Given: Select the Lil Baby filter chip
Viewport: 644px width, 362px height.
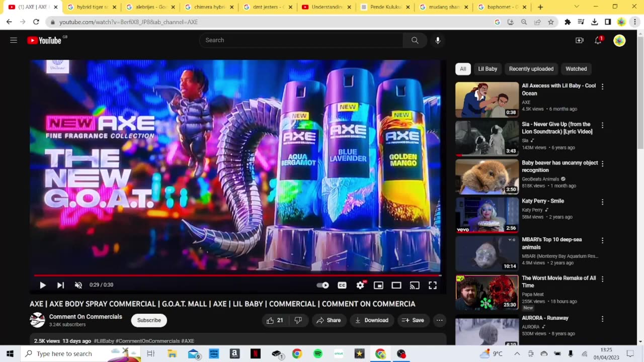Looking at the screenshot, I should (x=488, y=69).
